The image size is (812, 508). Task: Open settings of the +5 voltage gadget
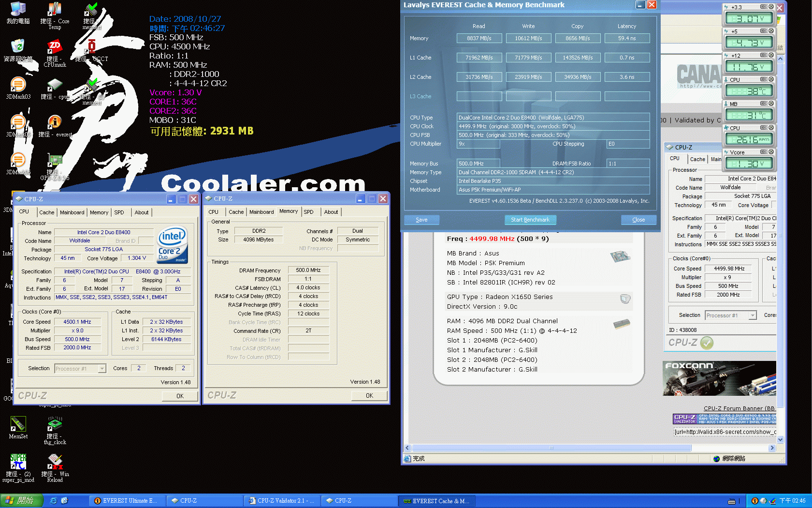[764, 31]
